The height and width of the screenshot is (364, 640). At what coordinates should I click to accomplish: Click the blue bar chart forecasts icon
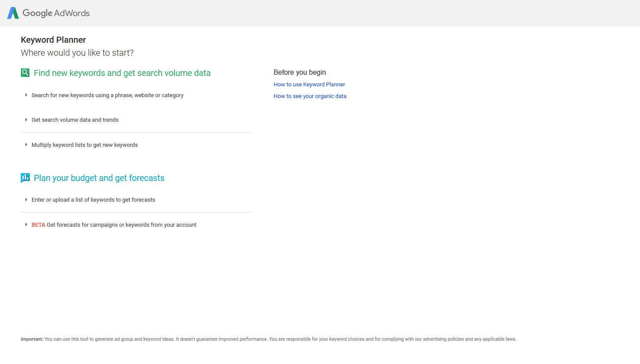pos(25,178)
